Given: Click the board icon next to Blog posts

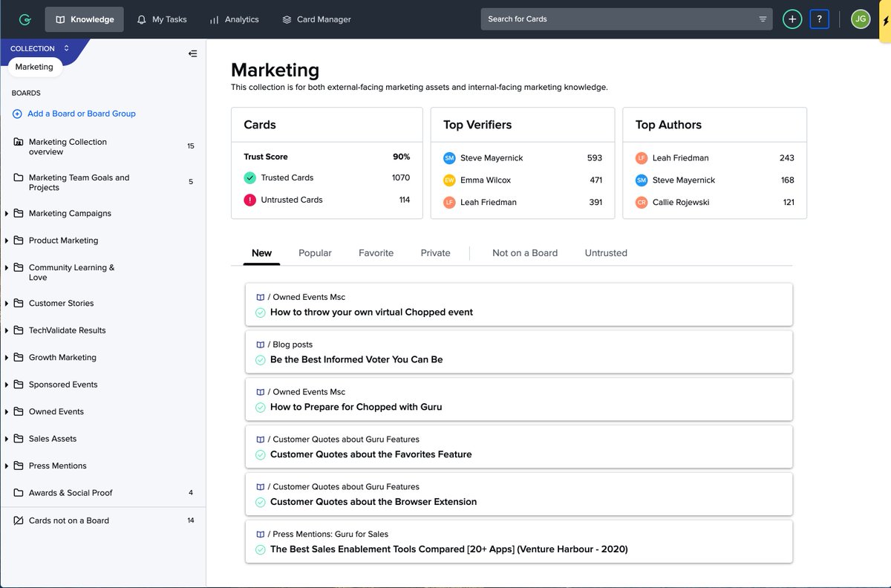Looking at the screenshot, I should 261,344.
